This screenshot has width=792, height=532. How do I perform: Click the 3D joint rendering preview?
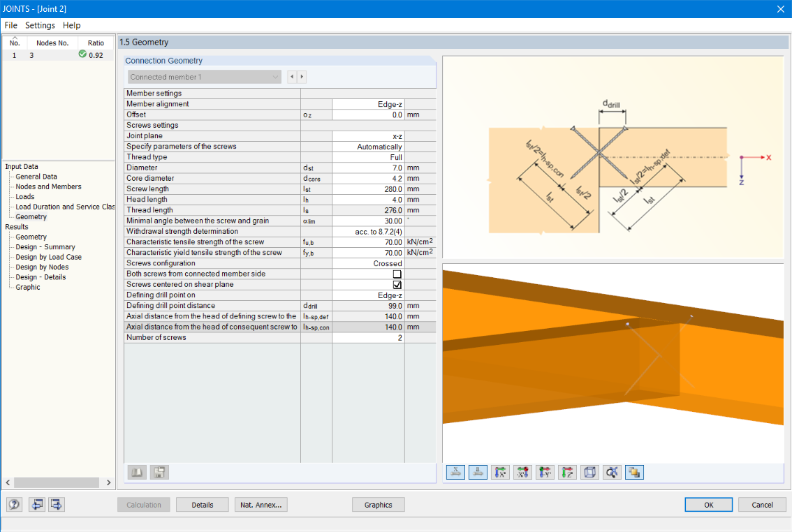(613, 362)
